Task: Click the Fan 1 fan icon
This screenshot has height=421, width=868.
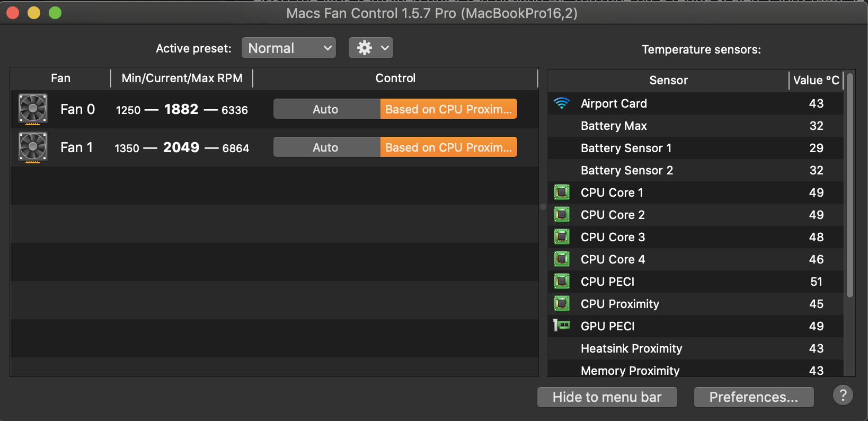Action: point(33,147)
